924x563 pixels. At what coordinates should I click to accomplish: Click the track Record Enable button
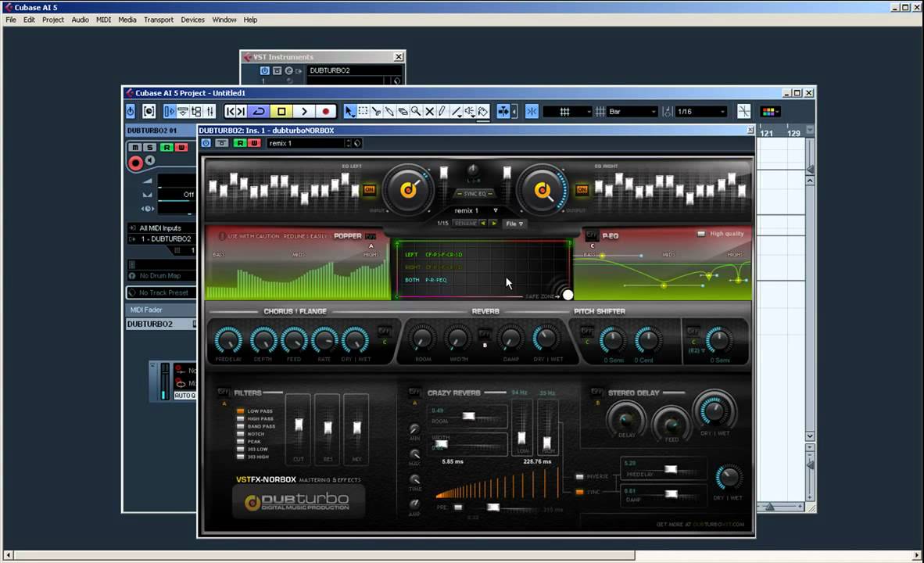point(135,163)
